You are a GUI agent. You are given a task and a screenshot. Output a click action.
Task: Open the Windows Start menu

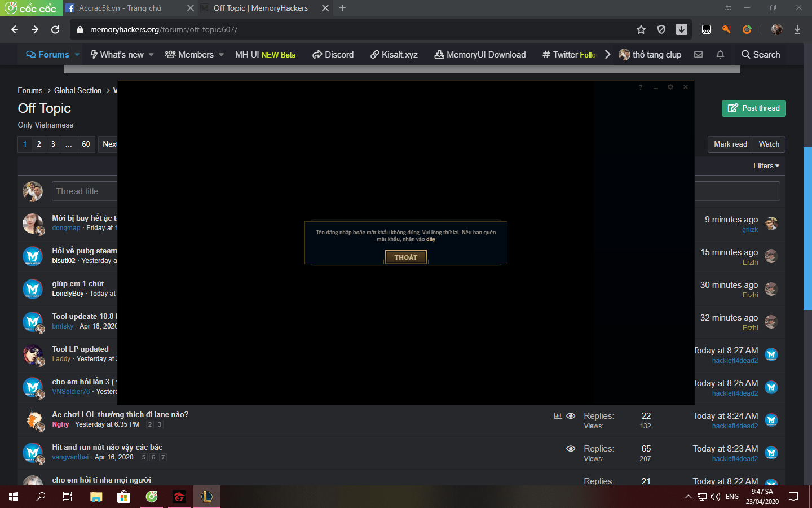[14, 497]
